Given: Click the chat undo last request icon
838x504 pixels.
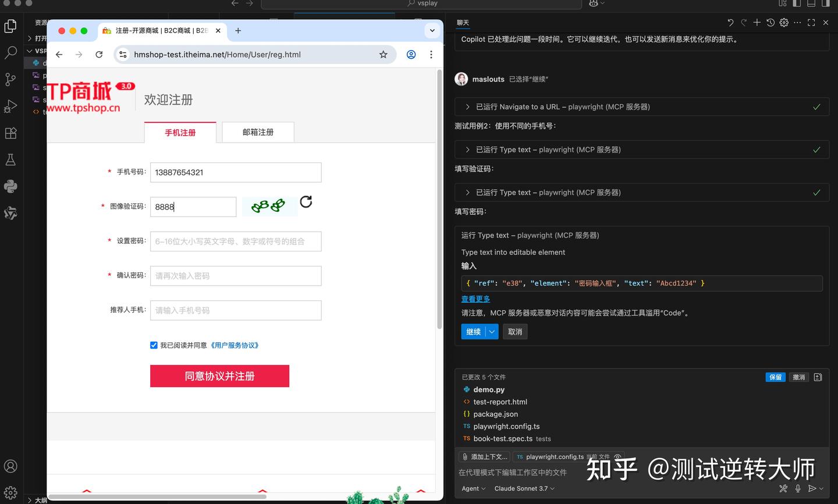Looking at the screenshot, I should 730,23.
